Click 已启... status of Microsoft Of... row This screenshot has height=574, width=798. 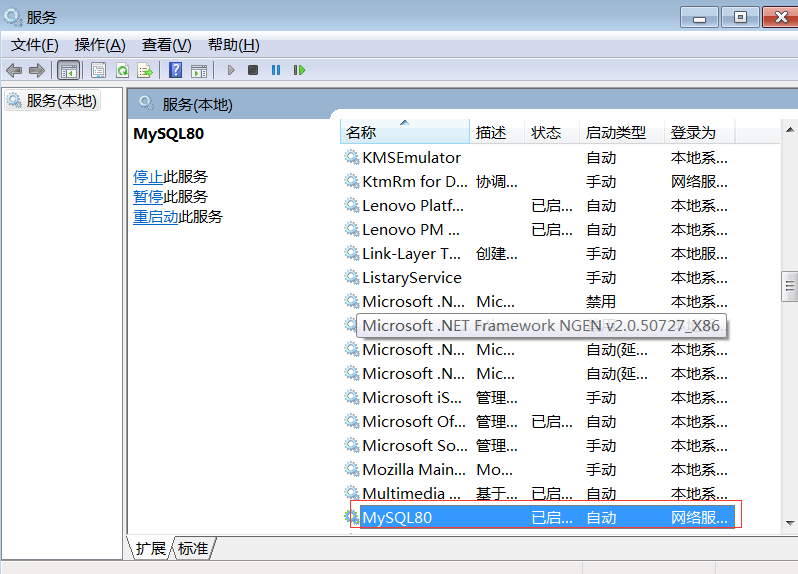click(552, 421)
